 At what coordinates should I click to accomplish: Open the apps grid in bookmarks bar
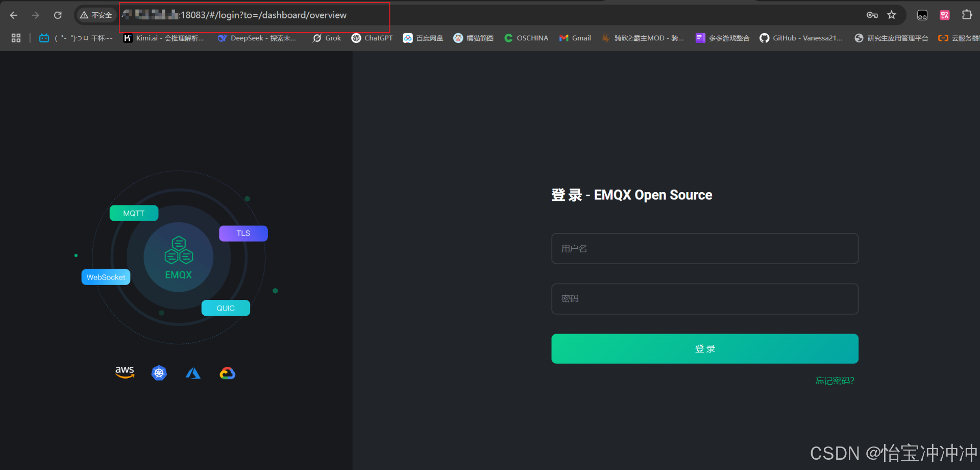[16, 38]
